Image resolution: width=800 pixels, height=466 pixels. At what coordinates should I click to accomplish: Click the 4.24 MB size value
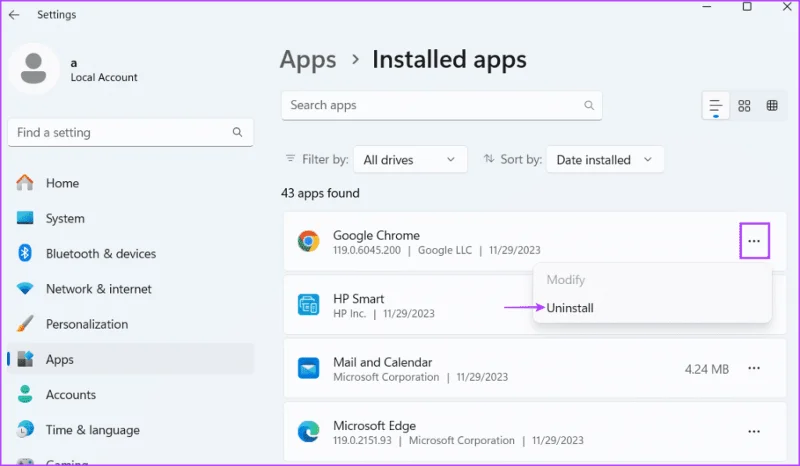707,369
